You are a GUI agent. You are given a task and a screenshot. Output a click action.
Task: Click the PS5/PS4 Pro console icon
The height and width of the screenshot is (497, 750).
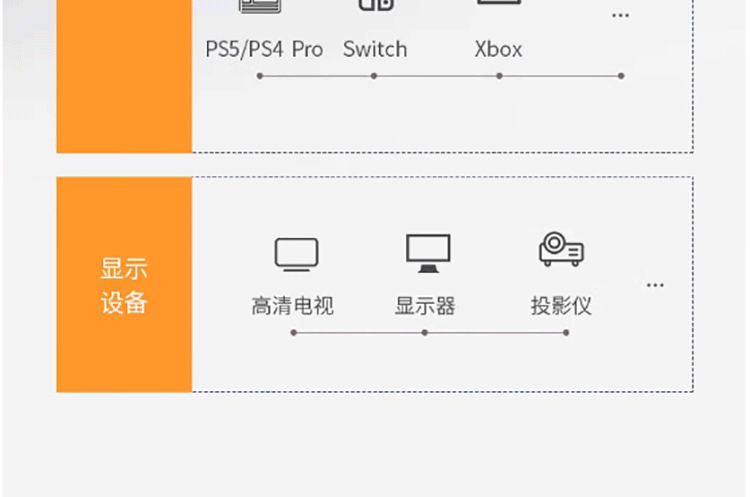point(260,6)
